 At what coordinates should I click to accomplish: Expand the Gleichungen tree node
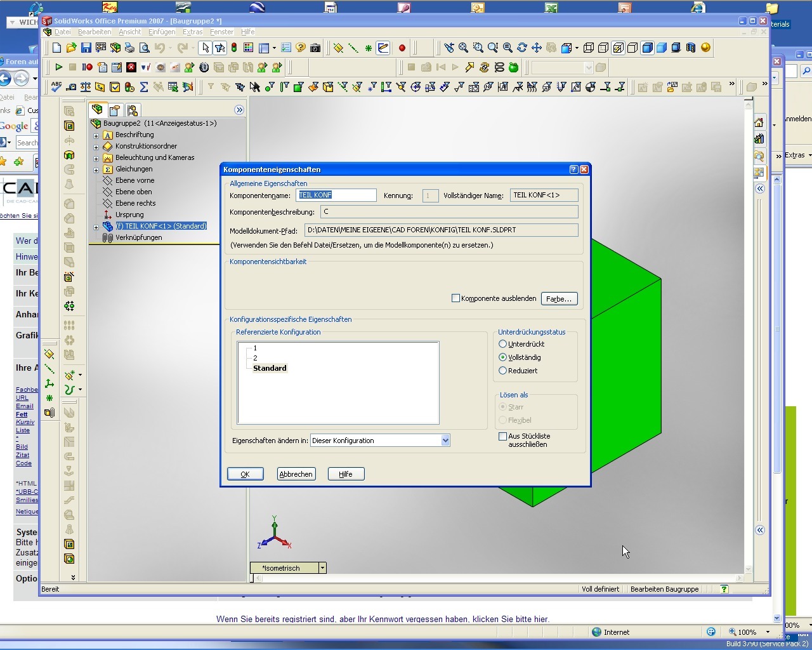tap(96, 169)
